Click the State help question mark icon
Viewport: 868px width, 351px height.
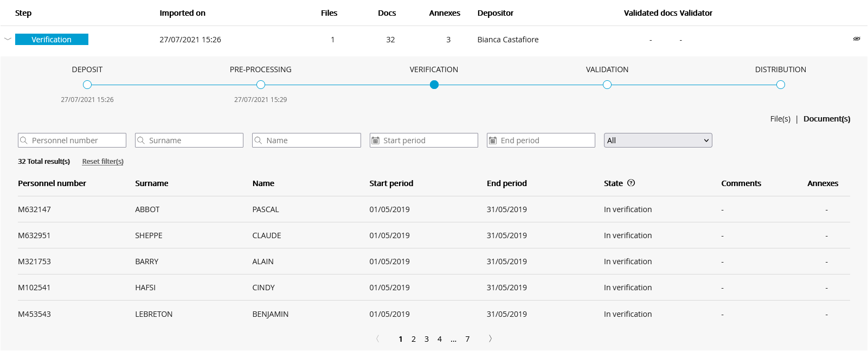click(x=631, y=183)
